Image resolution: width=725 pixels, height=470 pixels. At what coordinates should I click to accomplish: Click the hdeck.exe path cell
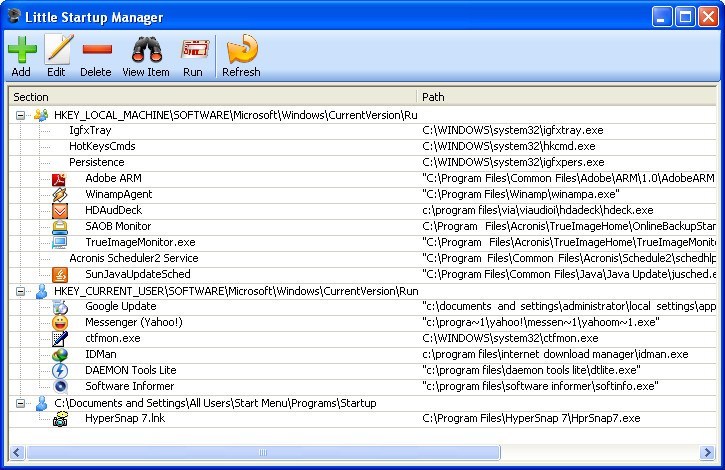click(x=538, y=210)
